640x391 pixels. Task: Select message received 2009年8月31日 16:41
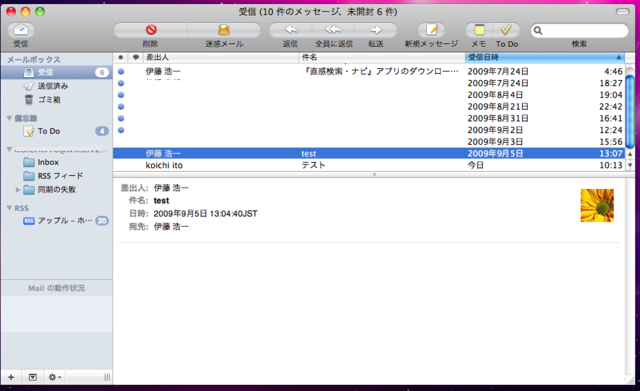coord(369,119)
